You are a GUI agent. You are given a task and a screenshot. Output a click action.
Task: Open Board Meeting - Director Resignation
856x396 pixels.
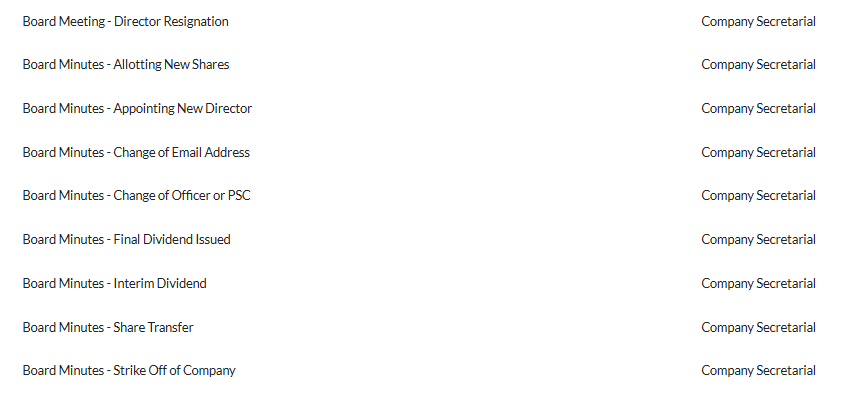pos(126,21)
